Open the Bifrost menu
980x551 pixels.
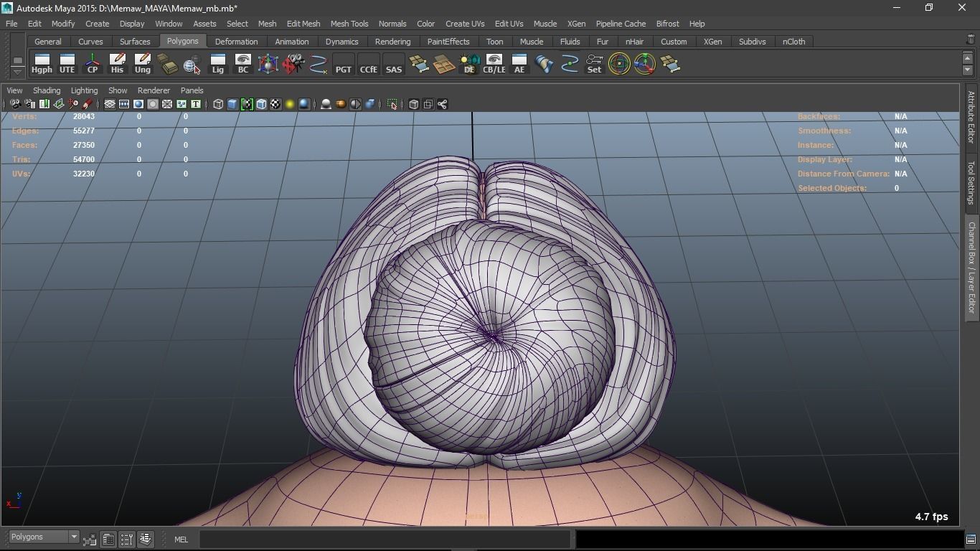[x=667, y=24]
